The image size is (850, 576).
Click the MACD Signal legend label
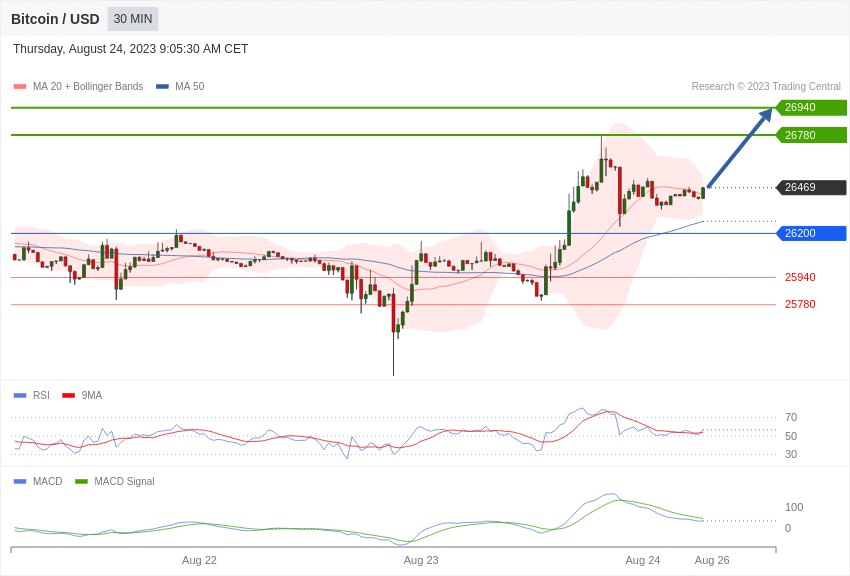pyautogui.click(x=124, y=481)
